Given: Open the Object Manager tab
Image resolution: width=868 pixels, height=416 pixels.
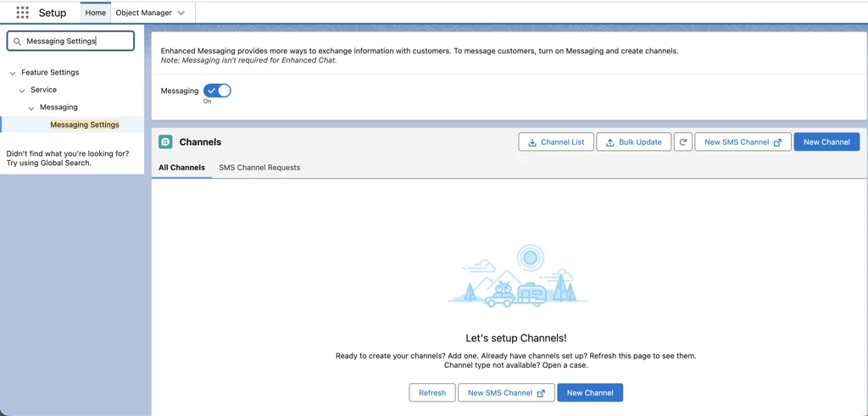Looking at the screenshot, I should point(143,13).
